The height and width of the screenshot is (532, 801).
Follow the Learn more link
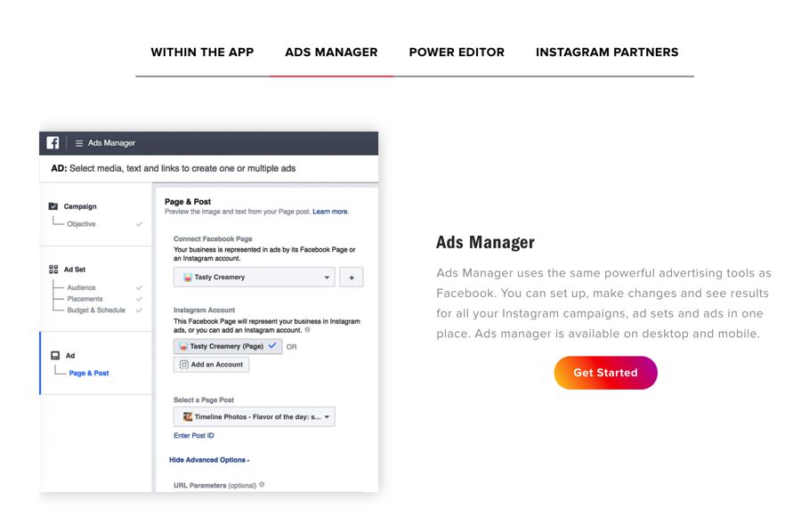point(330,212)
